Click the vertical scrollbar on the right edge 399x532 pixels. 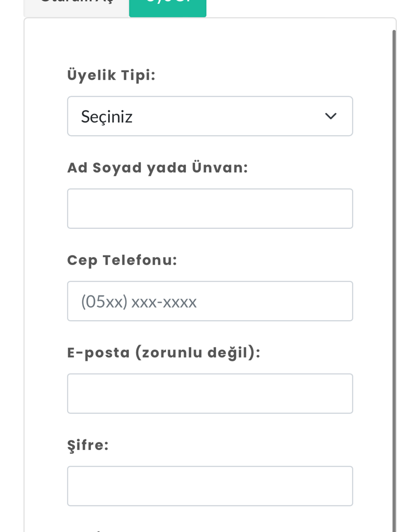tap(394, 239)
